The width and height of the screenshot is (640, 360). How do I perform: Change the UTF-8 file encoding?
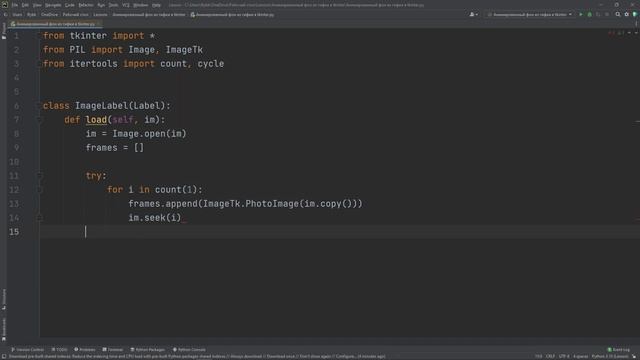564,357
